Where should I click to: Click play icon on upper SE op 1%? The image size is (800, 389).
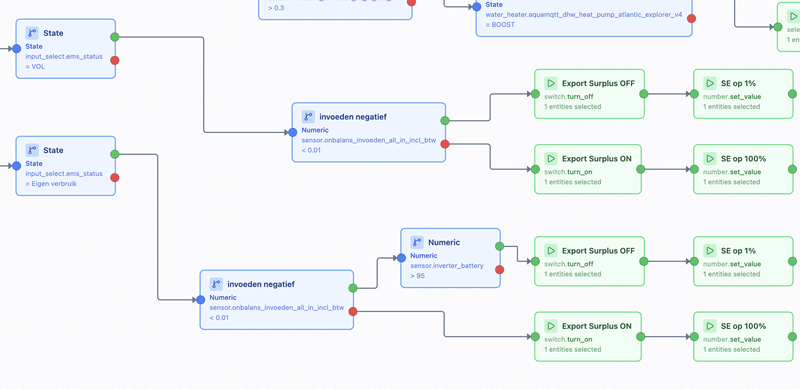tap(710, 83)
